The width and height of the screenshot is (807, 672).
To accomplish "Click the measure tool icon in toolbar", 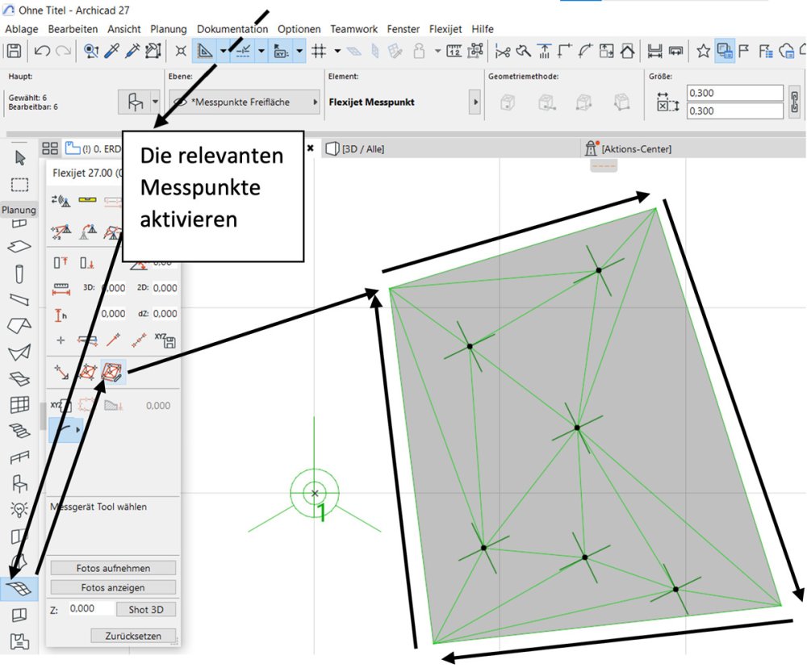I will tap(454, 51).
